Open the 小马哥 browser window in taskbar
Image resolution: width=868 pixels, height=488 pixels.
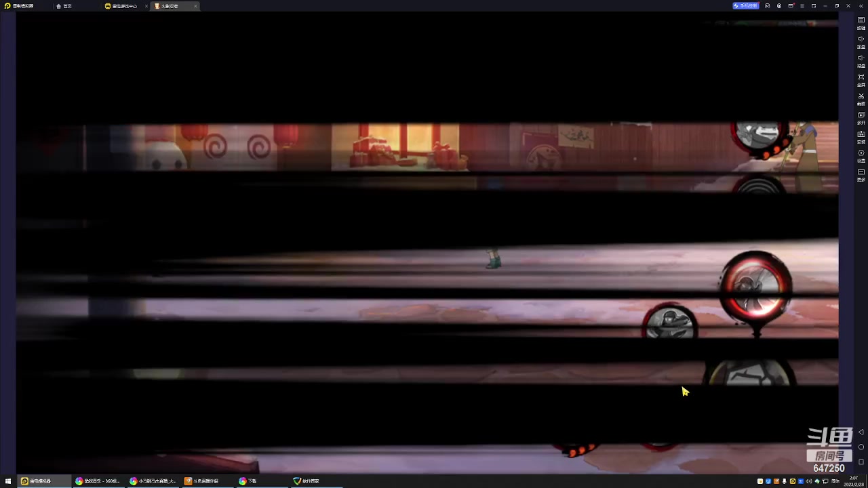153,481
